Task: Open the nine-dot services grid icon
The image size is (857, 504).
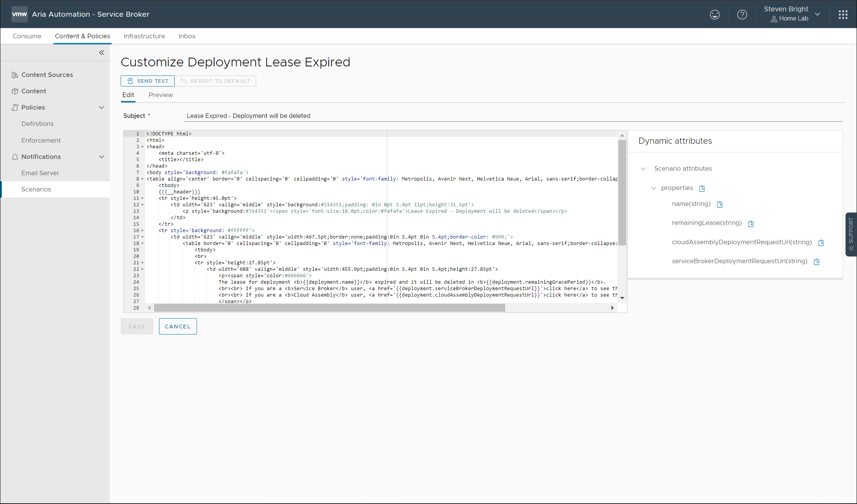Action: coord(843,14)
